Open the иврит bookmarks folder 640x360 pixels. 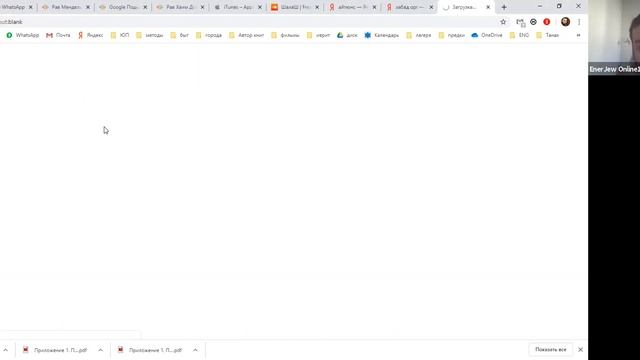(x=318, y=36)
